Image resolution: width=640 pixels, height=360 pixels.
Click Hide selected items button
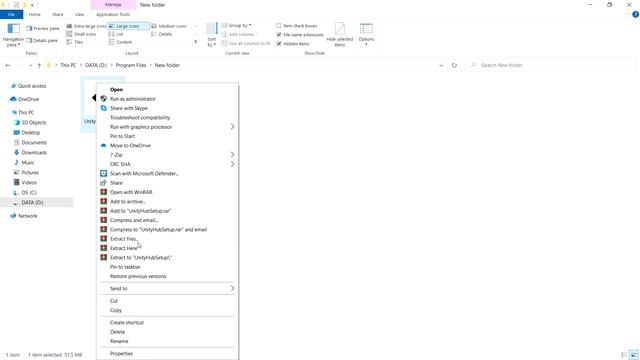340,35
